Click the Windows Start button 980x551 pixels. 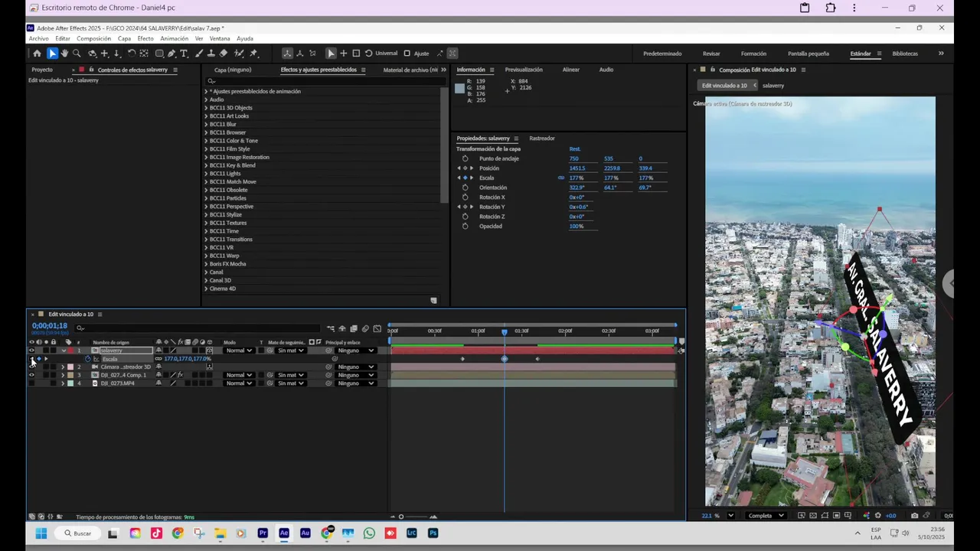click(x=41, y=533)
